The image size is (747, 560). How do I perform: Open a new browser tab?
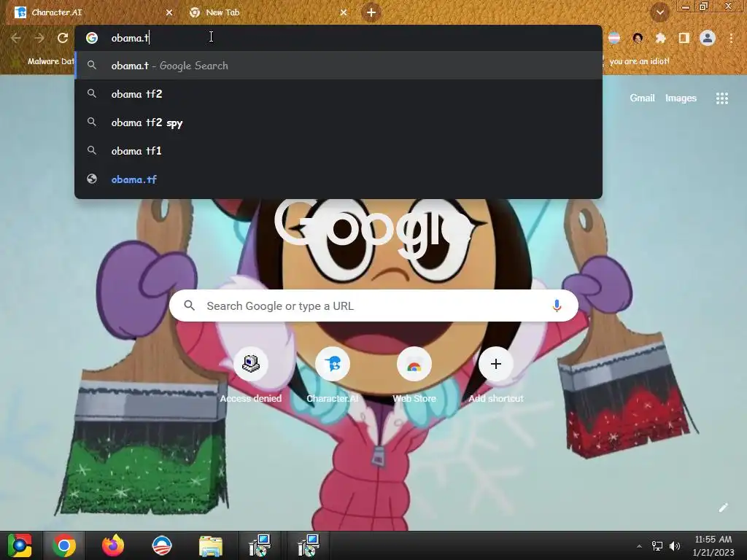click(371, 12)
